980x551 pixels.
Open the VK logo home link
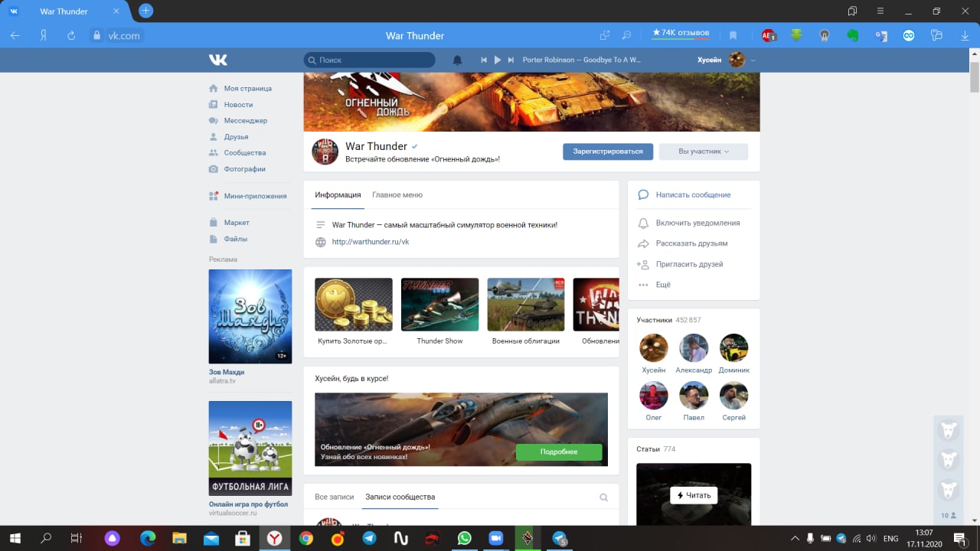click(218, 60)
